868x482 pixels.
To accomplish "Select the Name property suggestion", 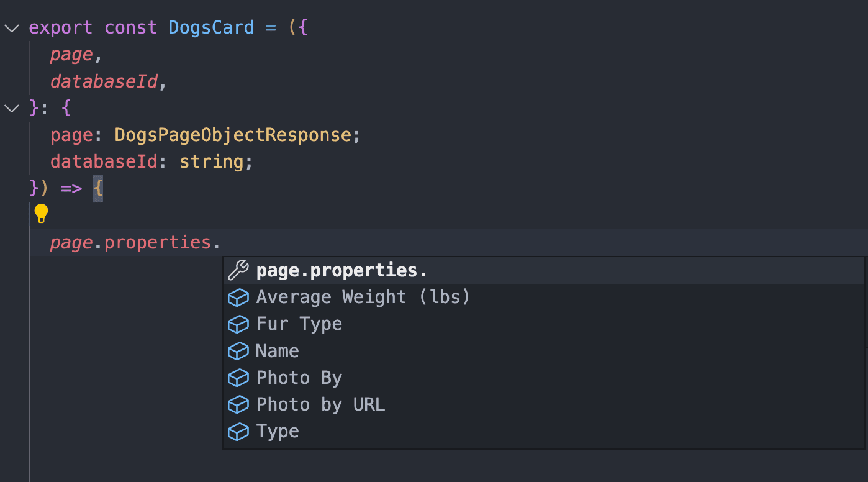I will (x=278, y=352).
